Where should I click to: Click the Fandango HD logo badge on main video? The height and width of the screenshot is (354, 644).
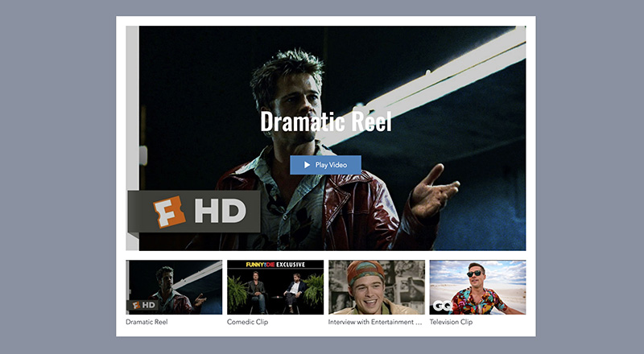[x=194, y=212]
